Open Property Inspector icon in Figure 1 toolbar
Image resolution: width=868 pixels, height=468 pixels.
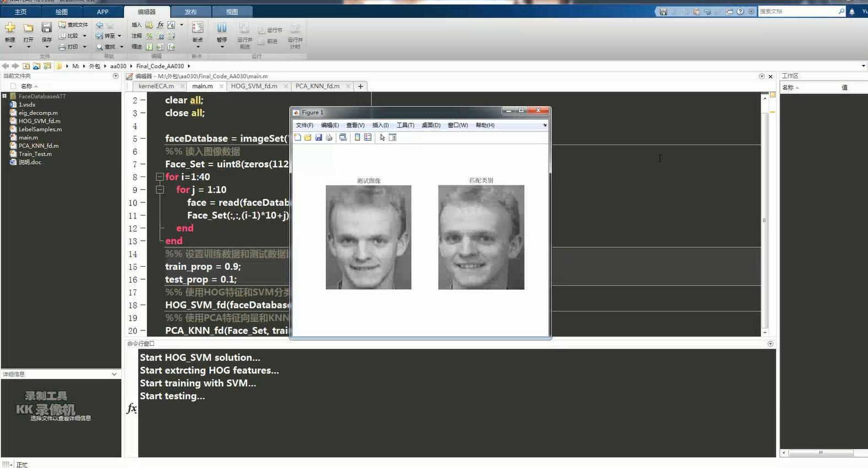[392, 137]
